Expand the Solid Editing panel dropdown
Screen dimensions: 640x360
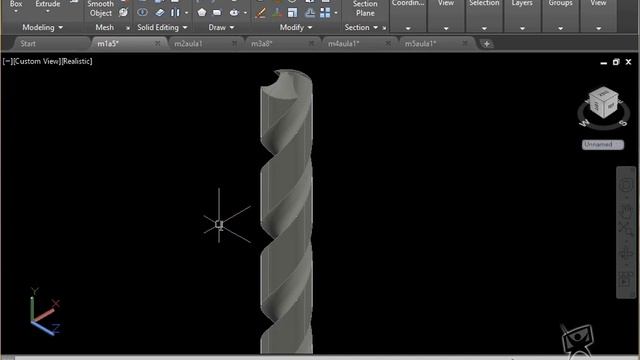coord(162,27)
